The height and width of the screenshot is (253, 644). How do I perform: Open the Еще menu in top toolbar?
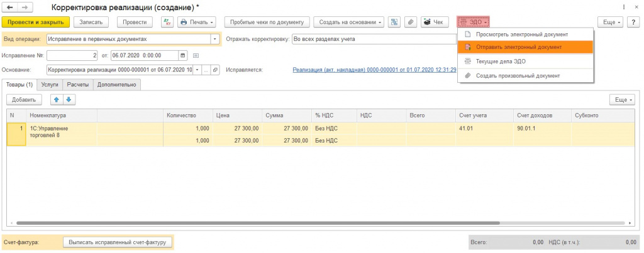[611, 22]
